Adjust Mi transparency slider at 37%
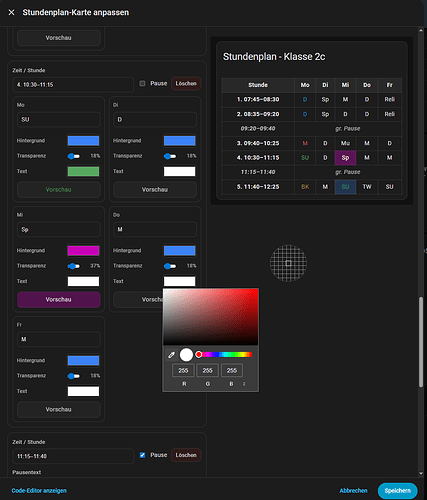 pyautogui.click(x=74, y=266)
